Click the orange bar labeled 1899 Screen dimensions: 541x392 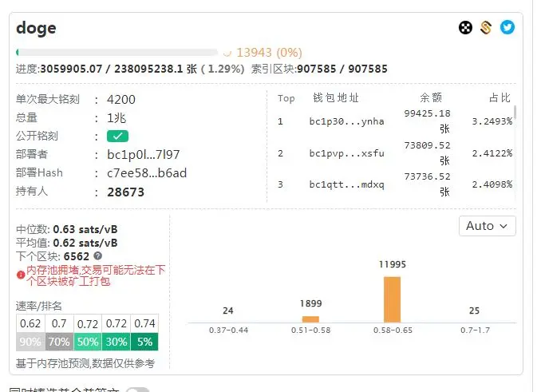pos(310,319)
